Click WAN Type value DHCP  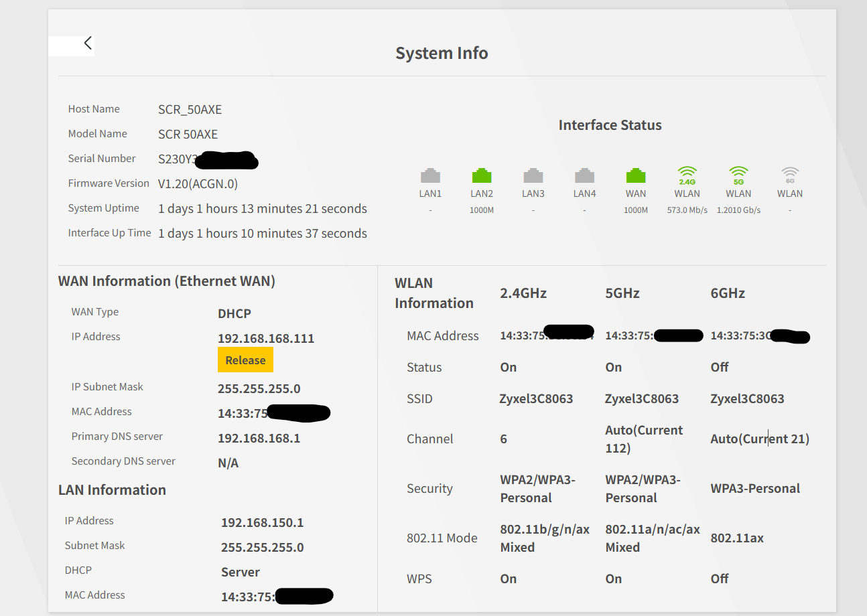tap(235, 314)
